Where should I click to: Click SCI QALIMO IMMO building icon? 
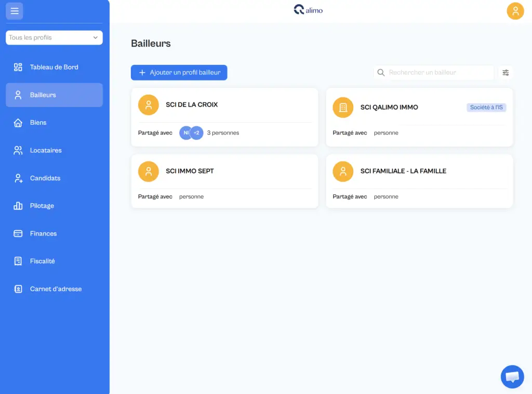[x=343, y=108]
